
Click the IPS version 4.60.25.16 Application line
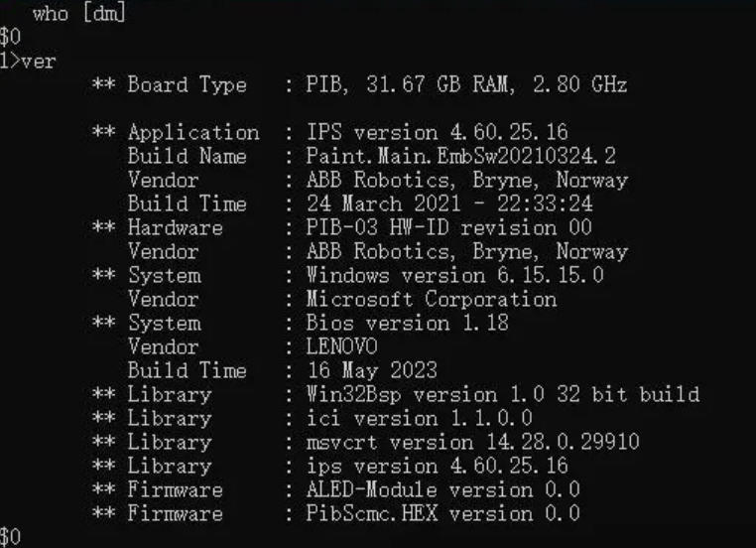[437, 133]
